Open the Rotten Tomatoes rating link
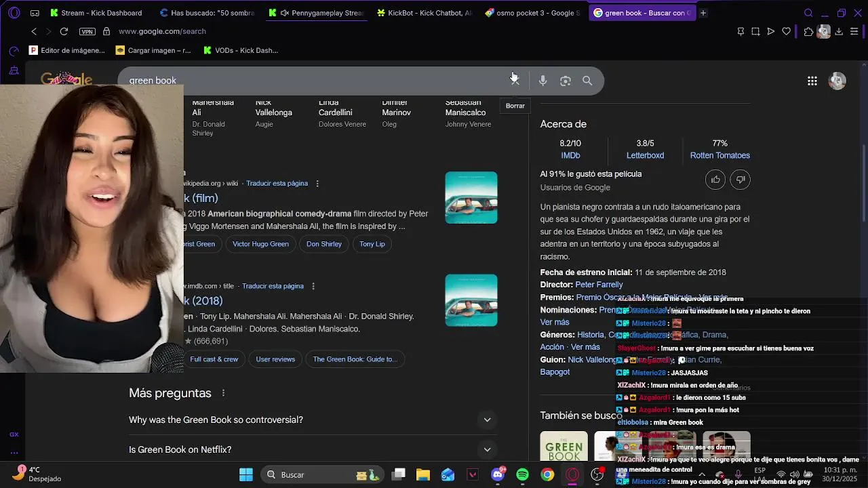868x488 pixels. (719, 156)
